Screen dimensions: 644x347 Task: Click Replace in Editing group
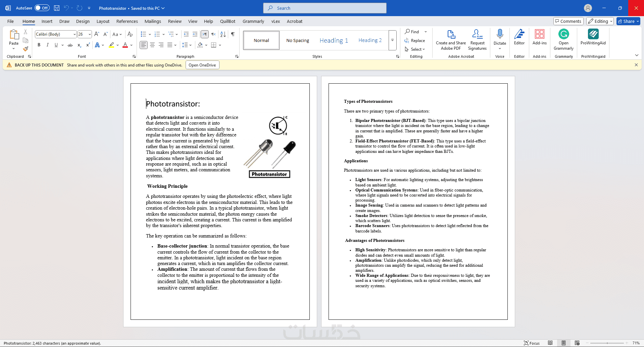pyautogui.click(x=415, y=40)
